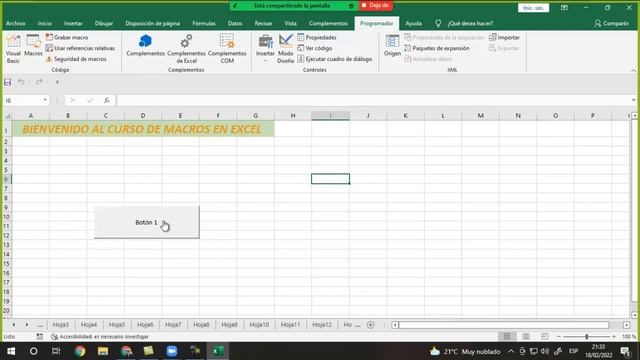
Task: Switch to the Fórmulas tab
Action: tap(204, 24)
